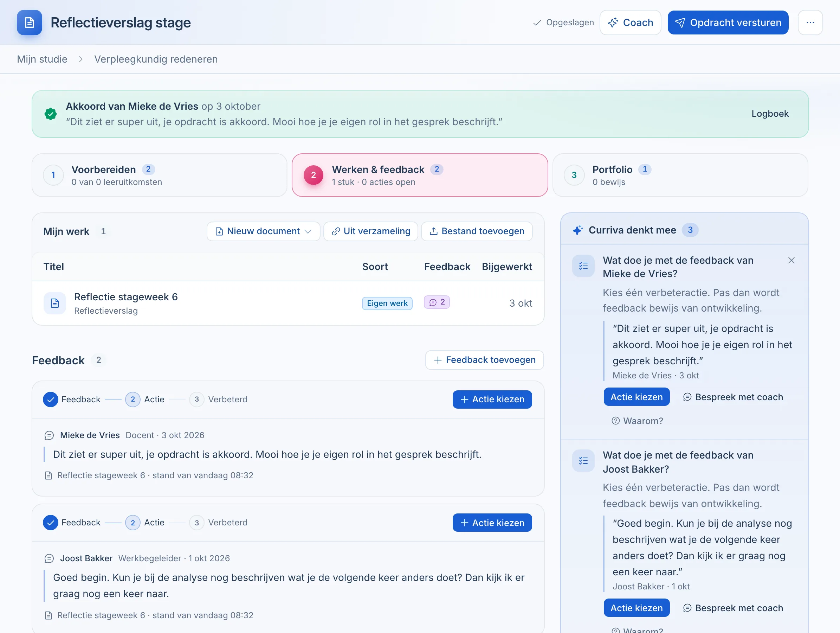840x633 pixels.
Task: Click Actie kiezen in Curriva Joost suggestion
Action: 637,608
